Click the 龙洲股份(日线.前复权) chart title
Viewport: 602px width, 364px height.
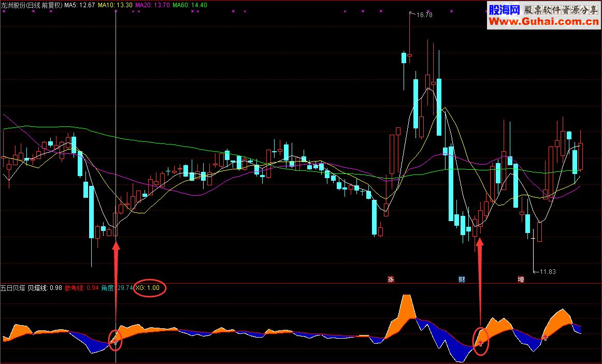coord(32,5)
